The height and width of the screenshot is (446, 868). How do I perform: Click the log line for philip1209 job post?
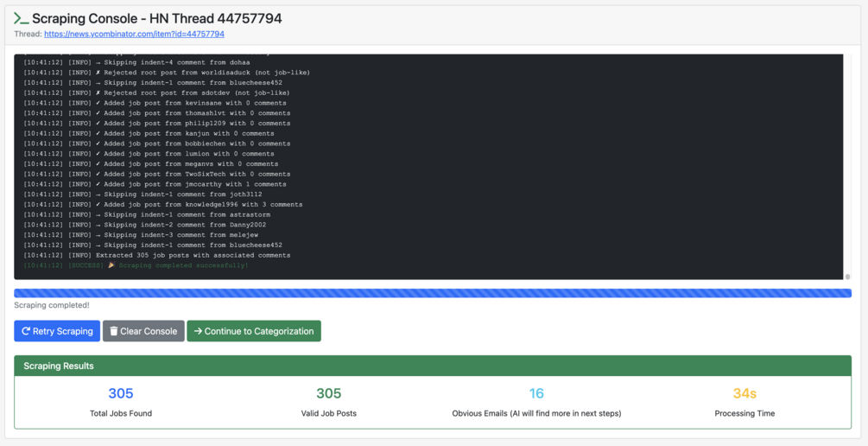[156, 123]
